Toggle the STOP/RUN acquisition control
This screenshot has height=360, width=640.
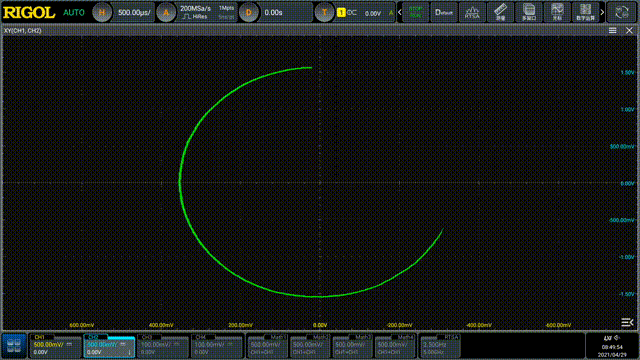pos(416,12)
